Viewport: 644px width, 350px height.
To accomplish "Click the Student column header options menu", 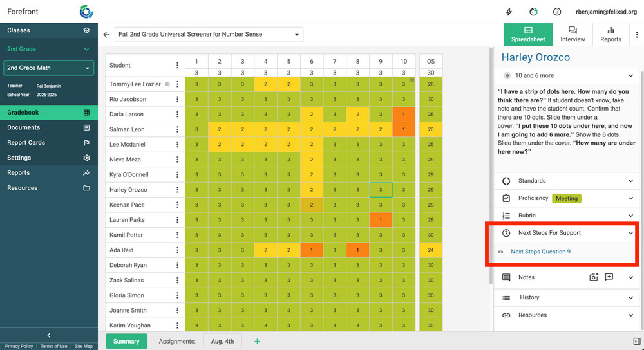I will (x=178, y=65).
